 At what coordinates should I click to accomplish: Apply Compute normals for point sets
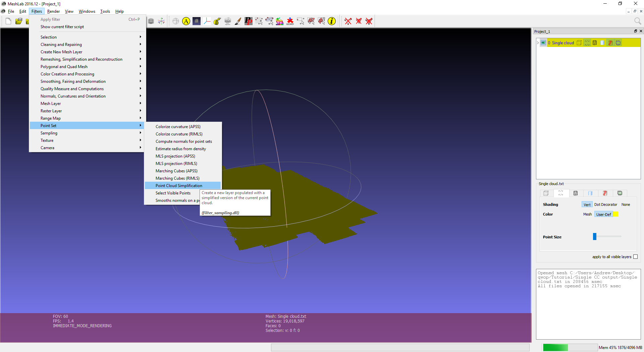(x=183, y=141)
